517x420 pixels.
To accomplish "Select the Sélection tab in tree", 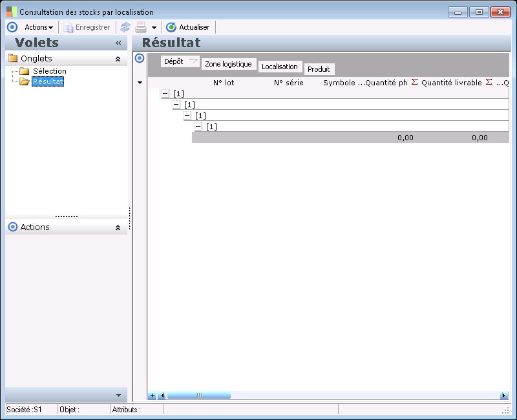I will point(50,71).
